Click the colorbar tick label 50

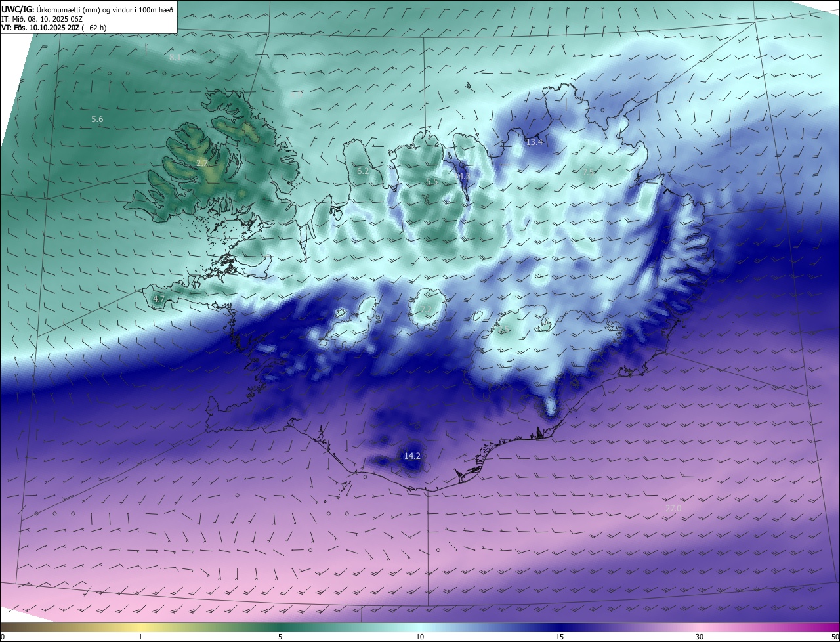click(835, 637)
